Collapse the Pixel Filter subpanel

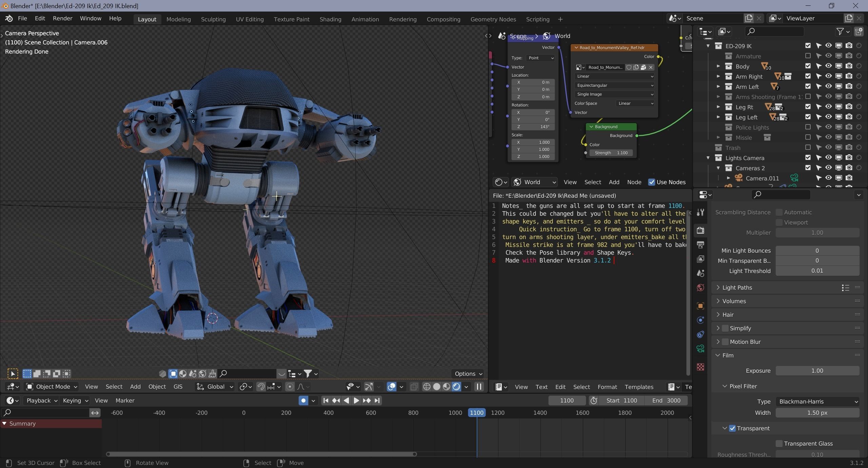point(725,386)
